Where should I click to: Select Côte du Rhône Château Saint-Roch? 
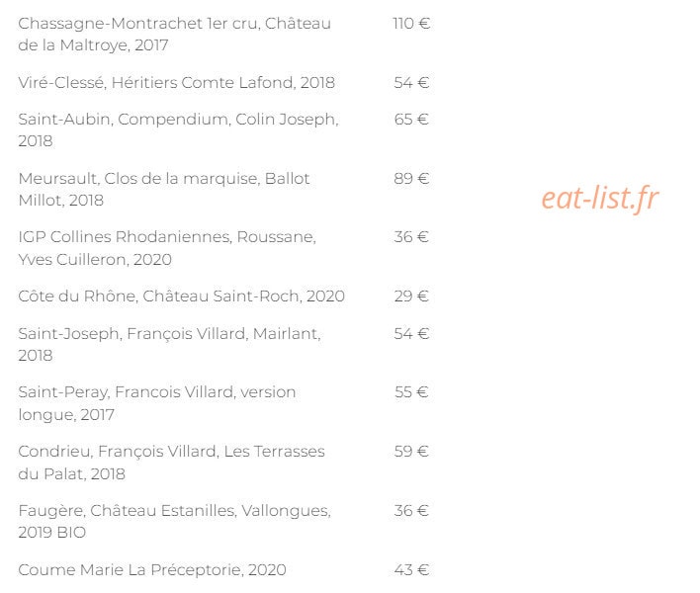181,296
